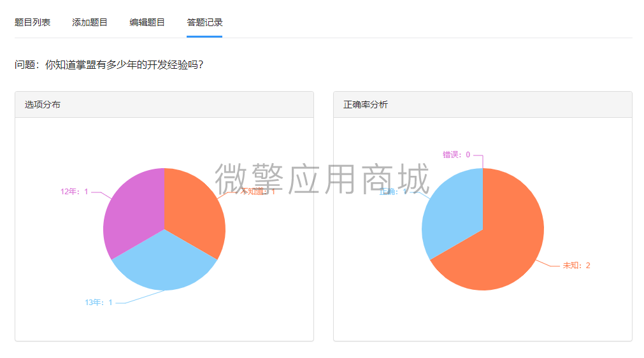Click the 13年: 1 chart label
This screenshot has height=358, width=644.
tap(99, 303)
